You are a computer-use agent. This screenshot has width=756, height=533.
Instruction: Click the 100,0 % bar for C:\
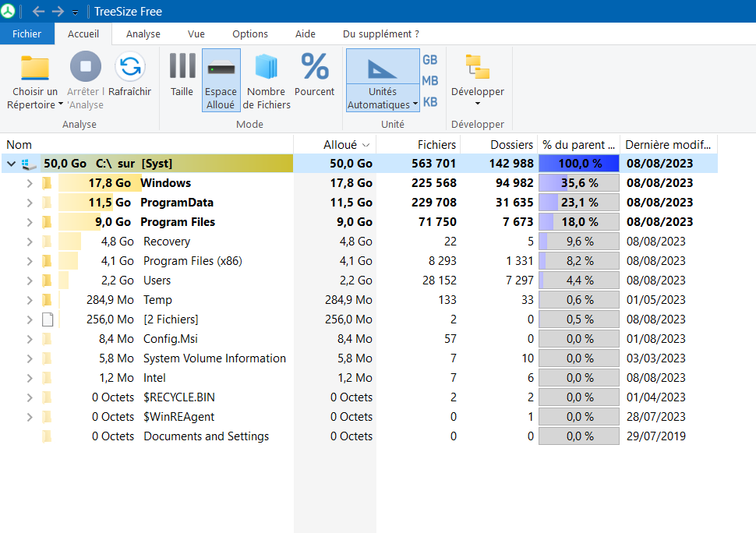click(578, 164)
